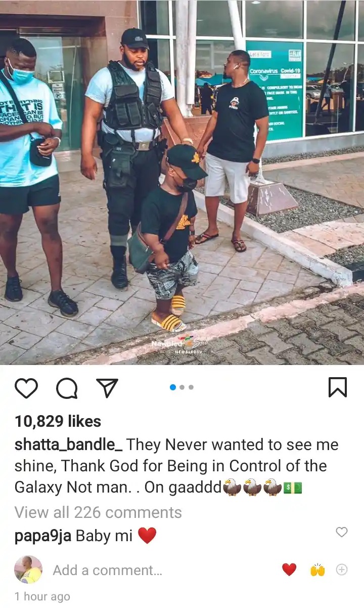Screen dimensions: 364x608
Task: Save the post with the bookmark icon
Action: (x=338, y=388)
